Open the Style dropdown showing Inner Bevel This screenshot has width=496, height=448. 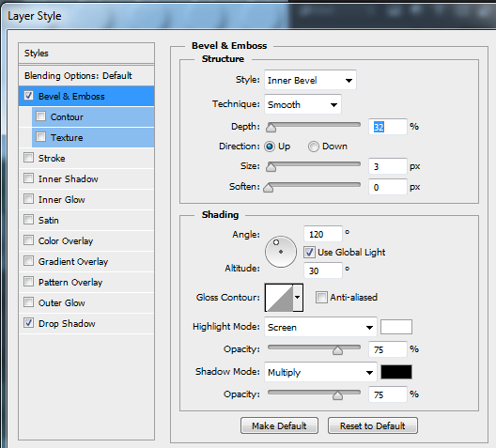coord(310,80)
